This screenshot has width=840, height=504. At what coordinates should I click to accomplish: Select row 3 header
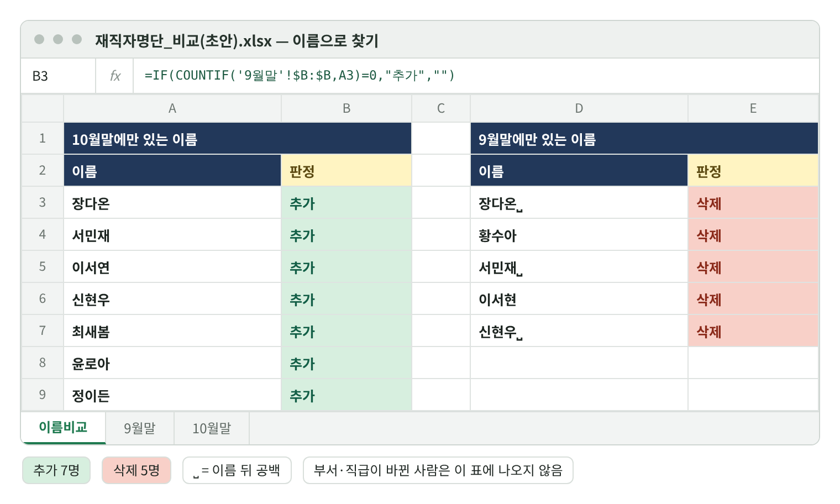[x=43, y=202]
